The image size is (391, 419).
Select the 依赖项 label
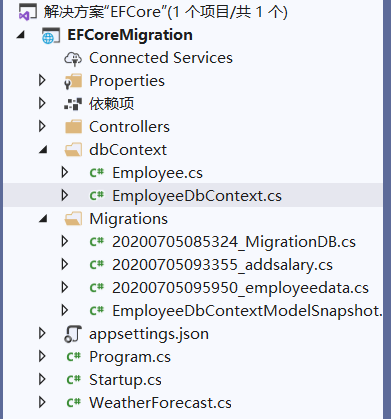click(x=112, y=104)
